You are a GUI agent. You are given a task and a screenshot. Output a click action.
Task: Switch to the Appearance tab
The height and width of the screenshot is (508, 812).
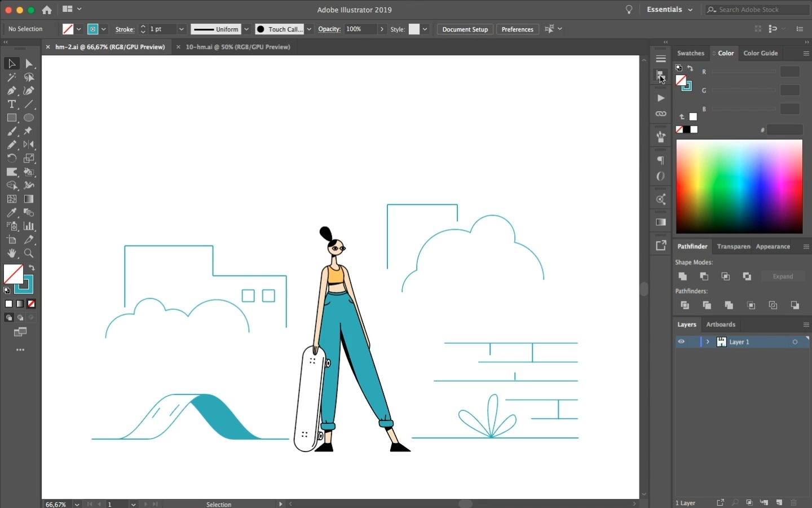point(773,247)
